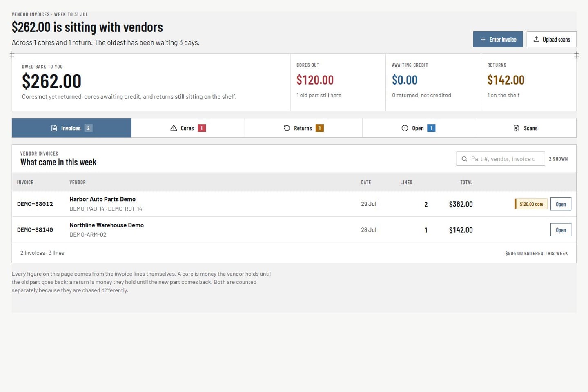The image size is (588, 392).
Task: Click the 2 SHOWN counter
Action: 558,159
